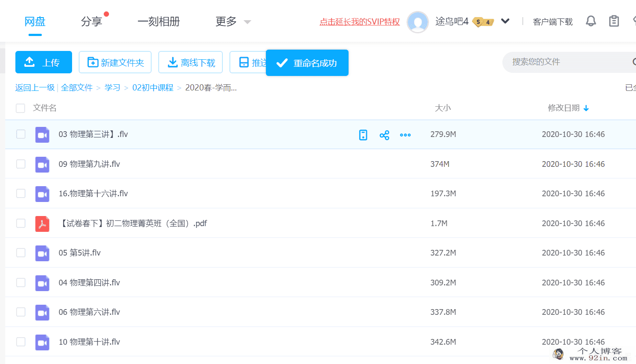The height and width of the screenshot is (364, 636).
Task: Click video file icon of 10 物理第十讲.flv
Action: tap(42, 342)
